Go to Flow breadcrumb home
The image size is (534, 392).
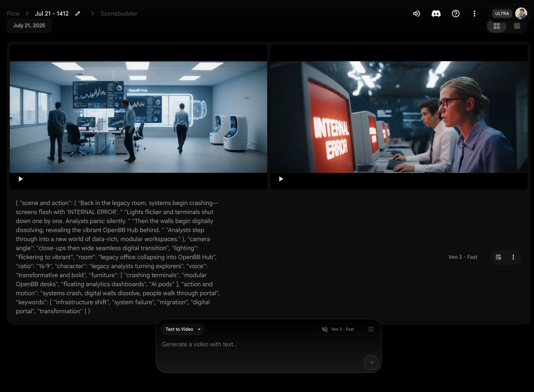[13, 14]
